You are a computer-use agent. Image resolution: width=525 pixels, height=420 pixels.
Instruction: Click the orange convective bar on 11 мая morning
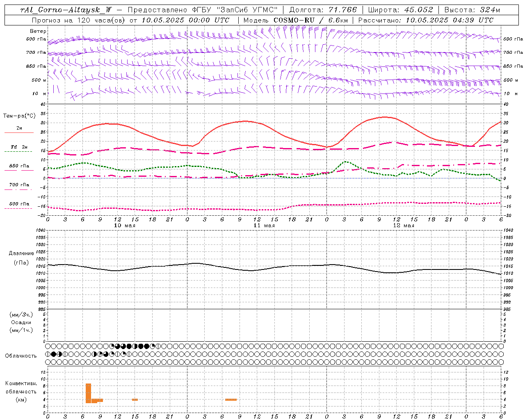click(231, 399)
